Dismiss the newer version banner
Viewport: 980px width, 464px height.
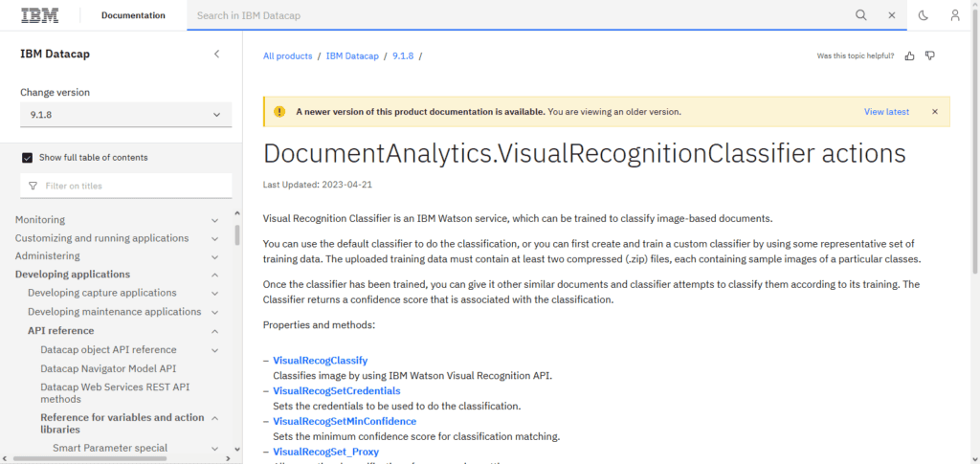[935, 112]
